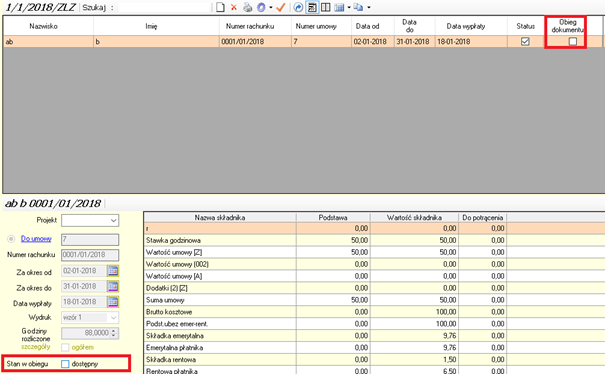Viewport: 605px width, 374px height.
Task: Click the two-column split view icon
Action: click(326, 7)
